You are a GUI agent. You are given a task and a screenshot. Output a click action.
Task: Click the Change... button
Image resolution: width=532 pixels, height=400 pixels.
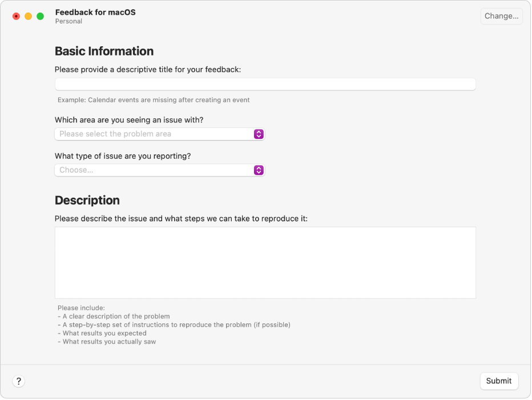click(x=501, y=16)
